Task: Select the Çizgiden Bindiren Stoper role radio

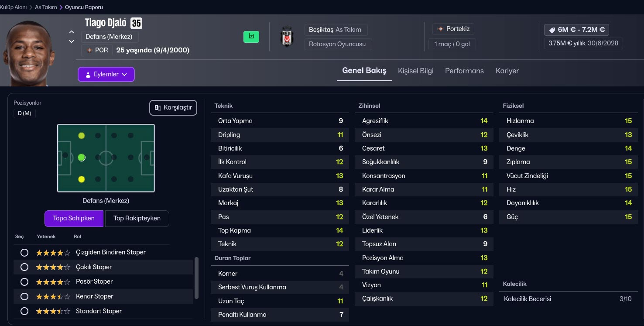Action: pyautogui.click(x=24, y=252)
